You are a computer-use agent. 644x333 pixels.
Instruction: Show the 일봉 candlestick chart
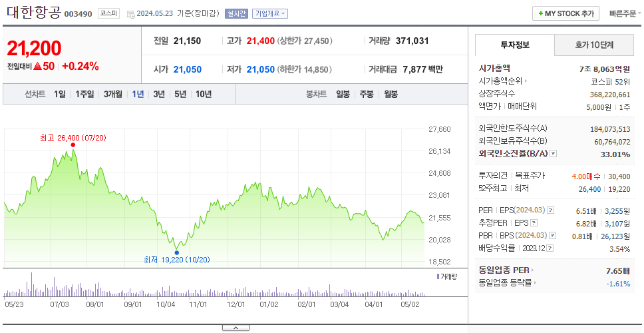click(x=343, y=94)
